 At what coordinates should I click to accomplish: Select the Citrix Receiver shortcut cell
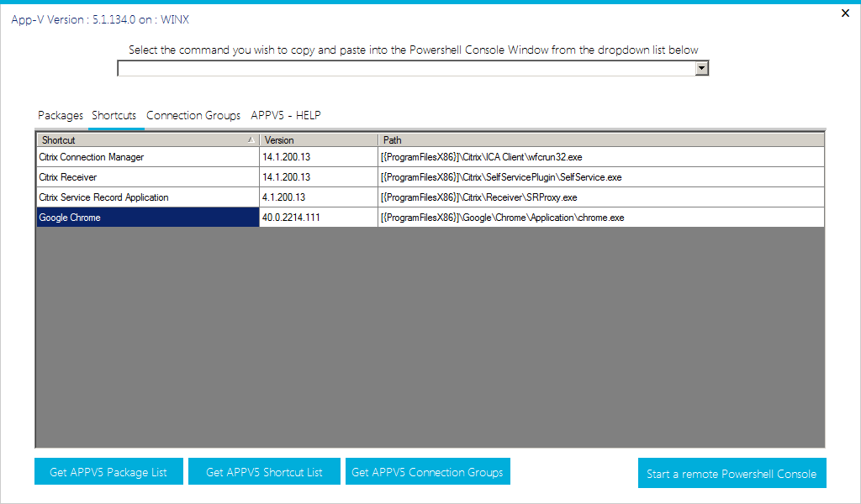148,177
